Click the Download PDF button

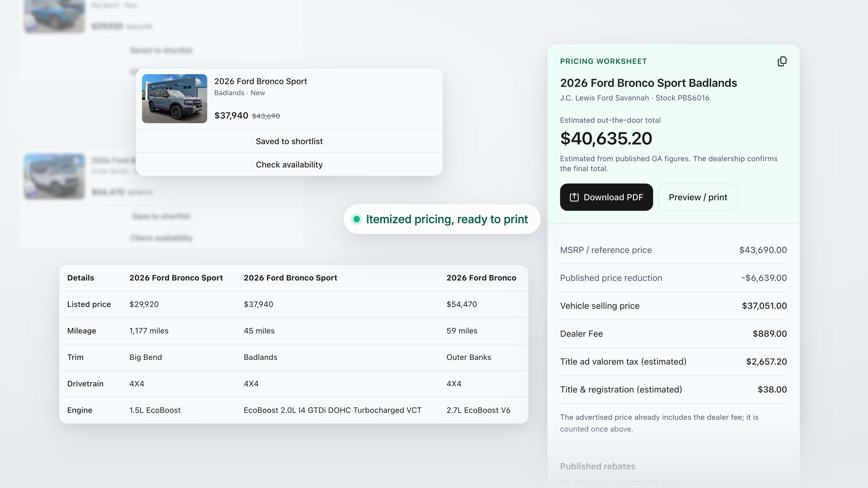tap(606, 197)
